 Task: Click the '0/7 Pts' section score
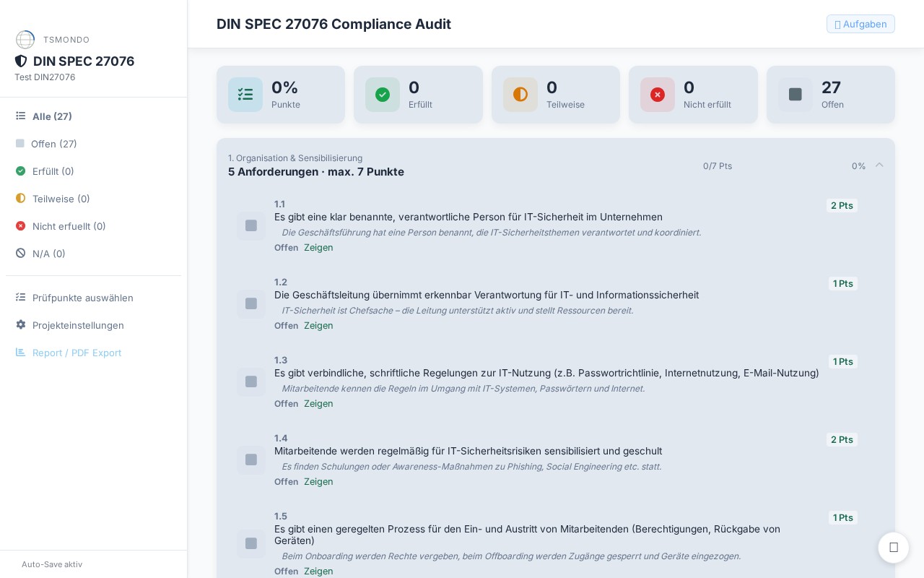coord(718,166)
